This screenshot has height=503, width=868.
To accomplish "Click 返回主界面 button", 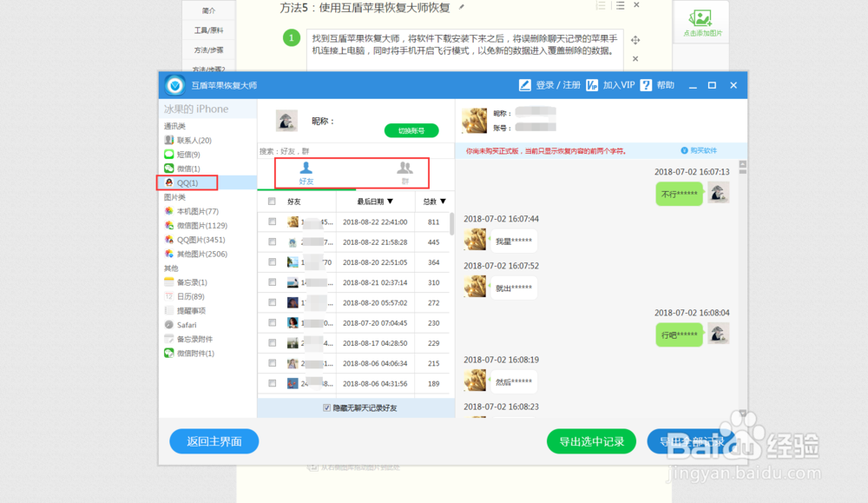I will click(214, 441).
